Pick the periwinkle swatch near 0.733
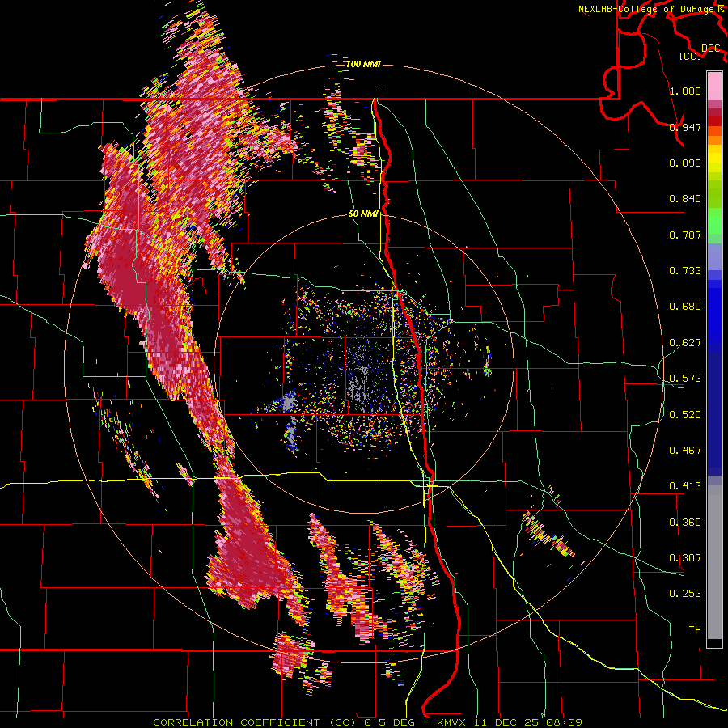 (x=714, y=256)
